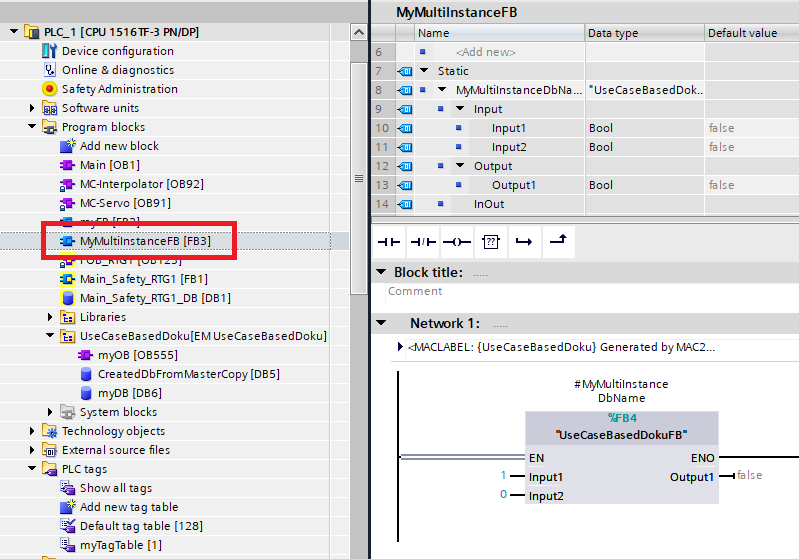Click the Technology objects folder icon
799x559 pixels.
point(49,431)
